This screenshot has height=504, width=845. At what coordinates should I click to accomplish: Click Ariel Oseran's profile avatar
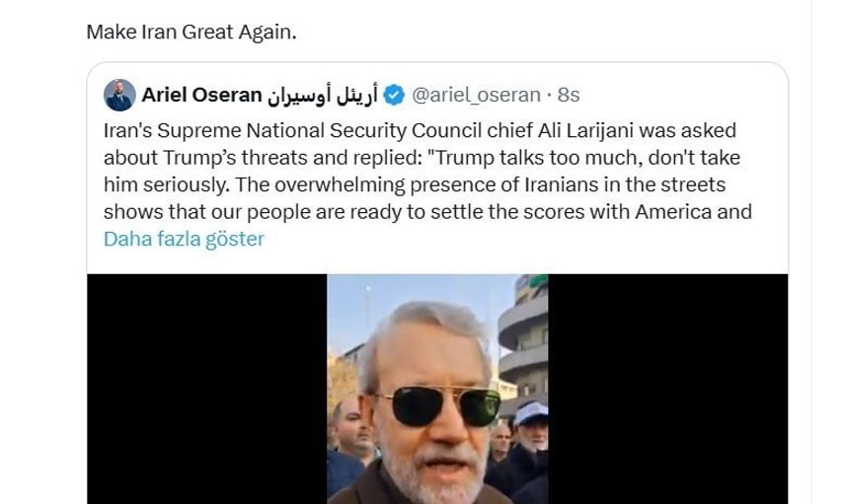click(x=119, y=95)
